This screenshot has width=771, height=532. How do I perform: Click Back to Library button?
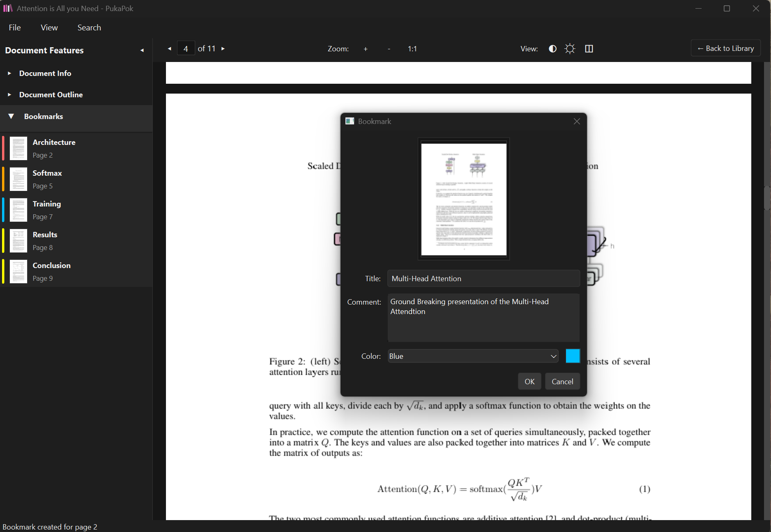725,48
